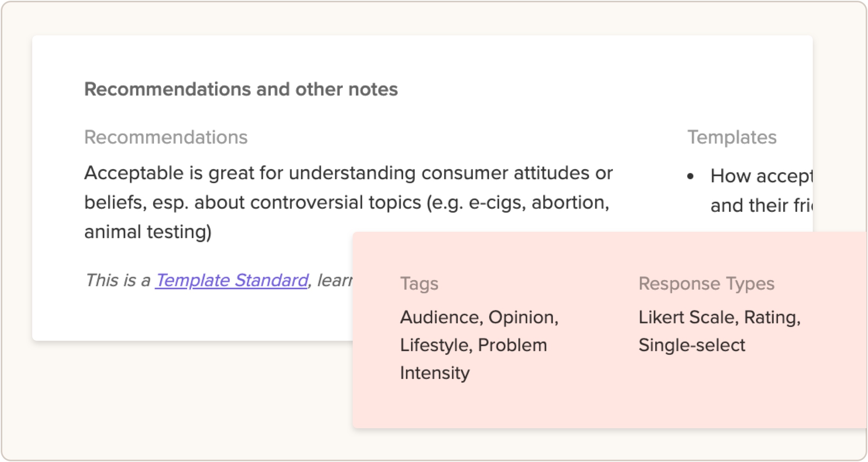868x462 pixels.
Task: Click the Single-select response type text
Action: pyautogui.click(x=692, y=345)
